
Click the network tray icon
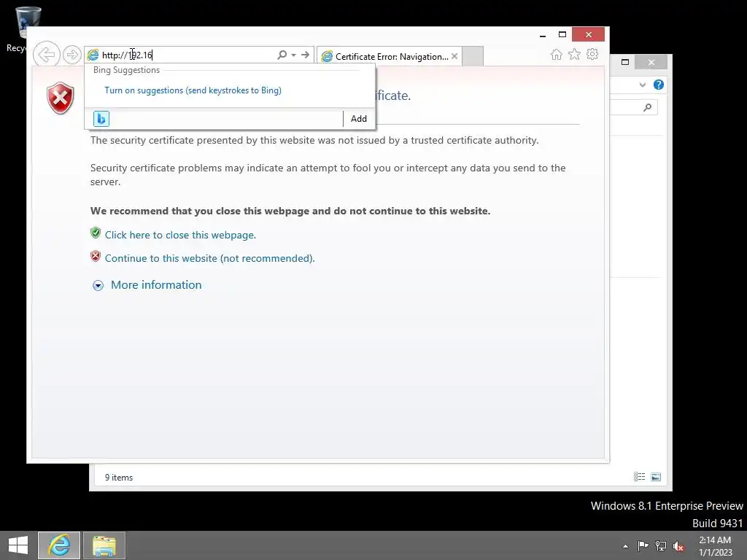point(661,545)
